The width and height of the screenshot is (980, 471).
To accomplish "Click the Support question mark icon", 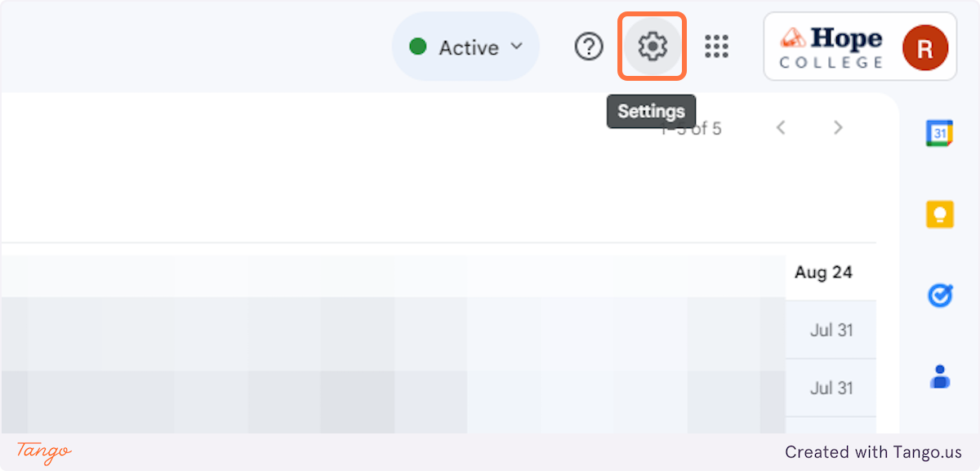I will coord(588,47).
